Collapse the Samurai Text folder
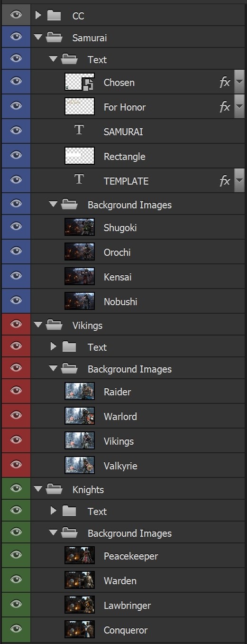The height and width of the screenshot is (644, 247). click(53, 59)
